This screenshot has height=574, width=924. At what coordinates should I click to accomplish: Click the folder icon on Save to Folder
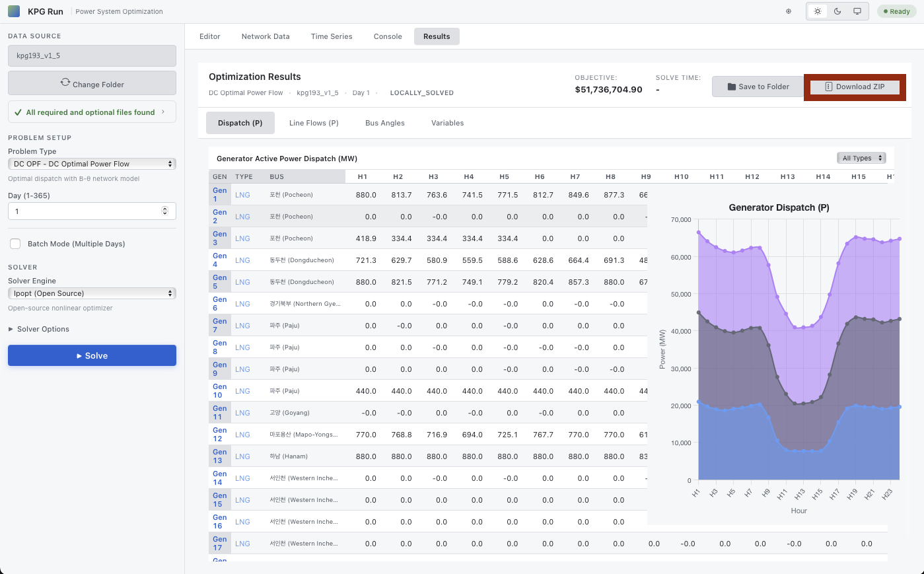[x=732, y=87]
